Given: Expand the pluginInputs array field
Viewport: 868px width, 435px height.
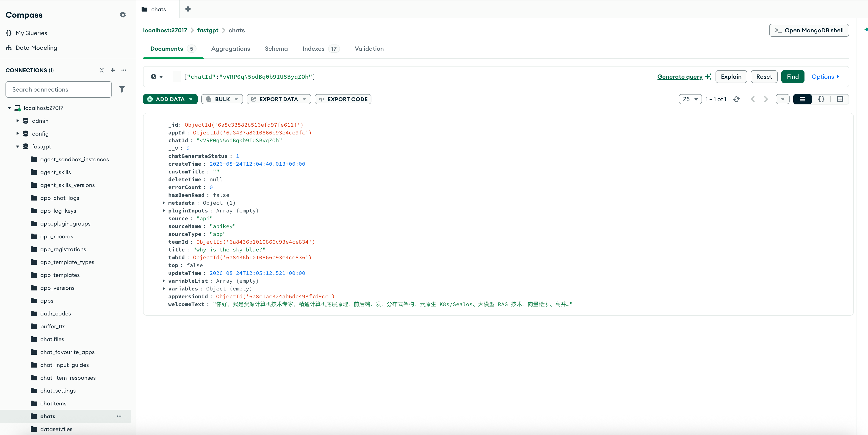Looking at the screenshot, I should tap(164, 210).
